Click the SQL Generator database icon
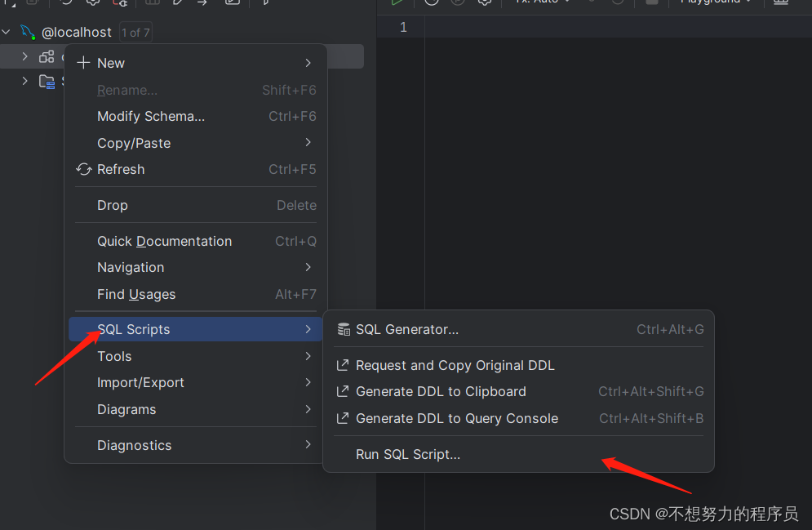This screenshot has width=812, height=530. point(344,329)
